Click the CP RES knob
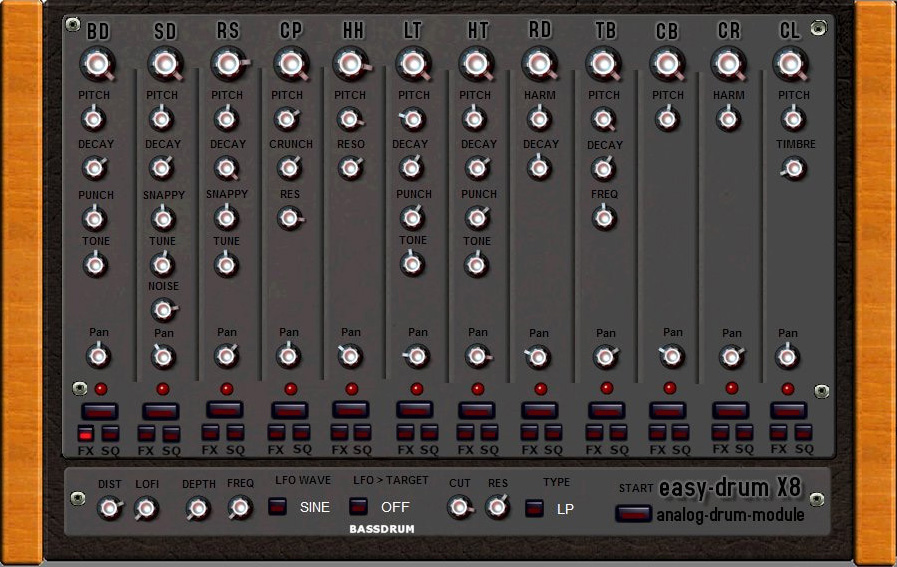 click(x=289, y=218)
